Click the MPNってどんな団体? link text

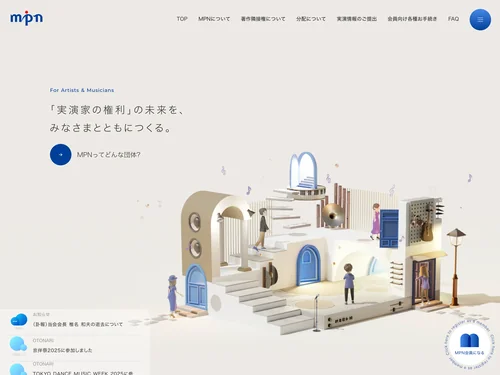click(109, 155)
